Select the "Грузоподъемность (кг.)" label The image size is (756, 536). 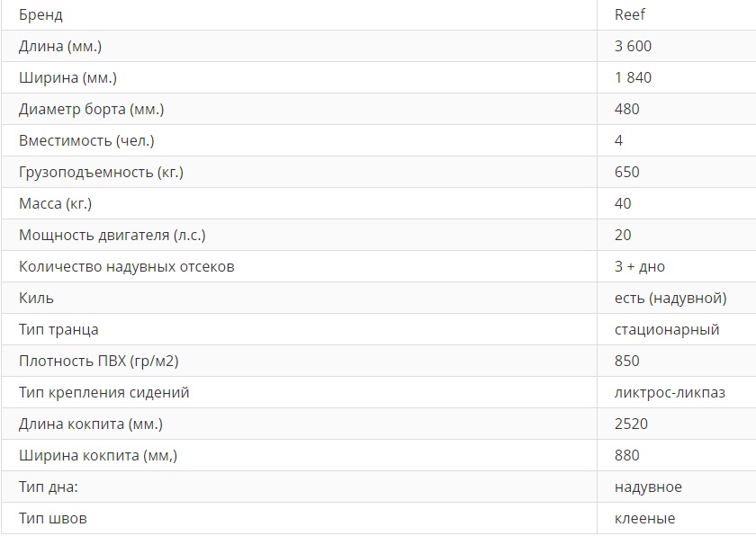(x=101, y=173)
